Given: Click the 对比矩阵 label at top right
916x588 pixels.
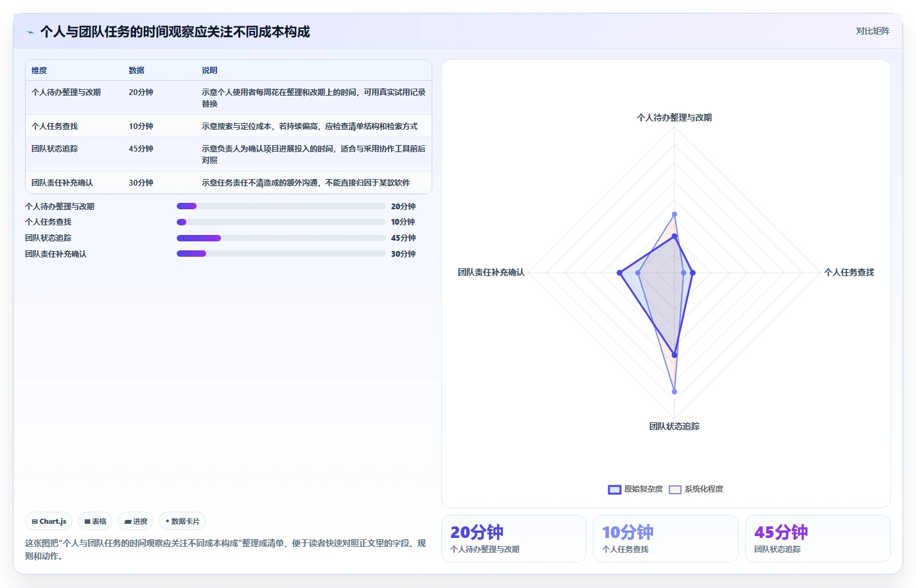Looking at the screenshot, I should pyautogui.click(x=872, y=31).
